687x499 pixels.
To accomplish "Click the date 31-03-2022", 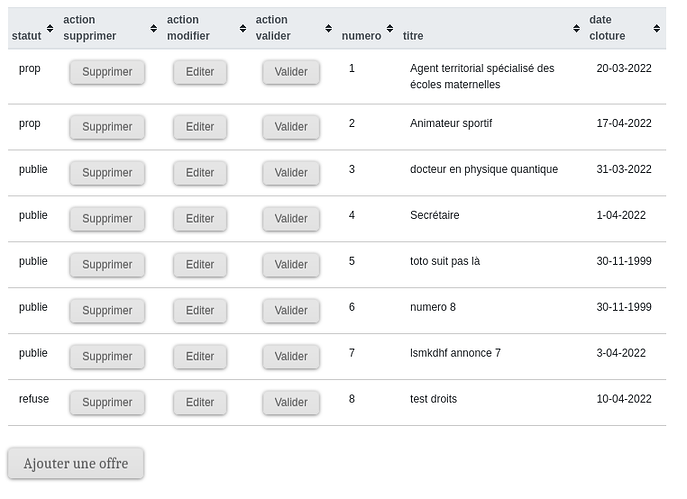I will click(x=623, y=170).
